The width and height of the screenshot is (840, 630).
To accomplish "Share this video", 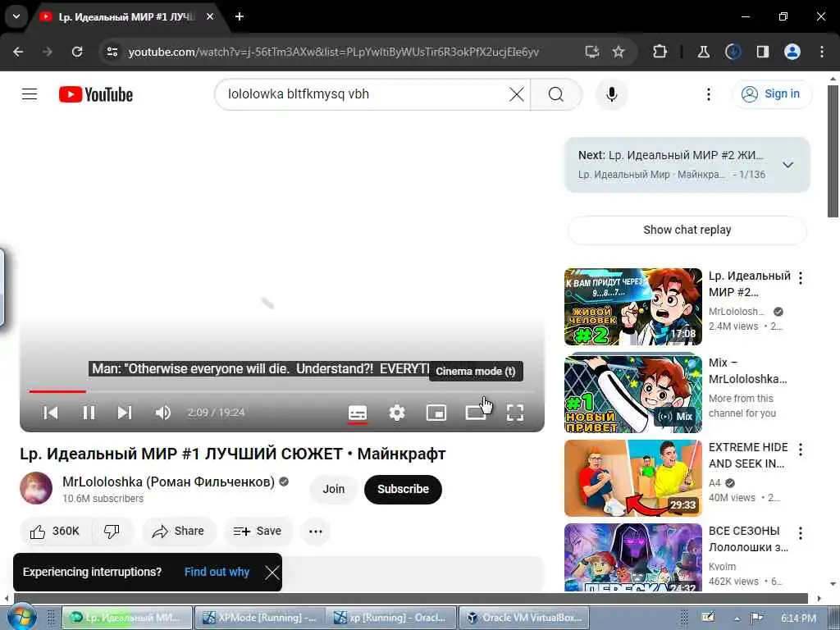I will 178,532.
